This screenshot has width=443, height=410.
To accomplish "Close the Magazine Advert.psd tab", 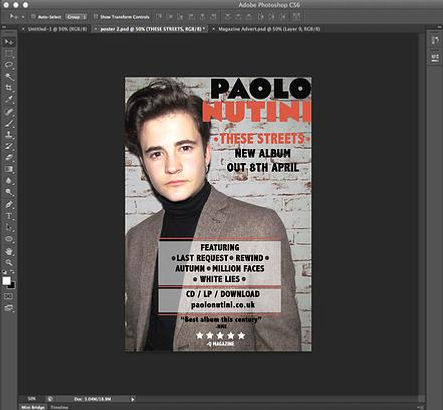I will [x=214, y=29].
